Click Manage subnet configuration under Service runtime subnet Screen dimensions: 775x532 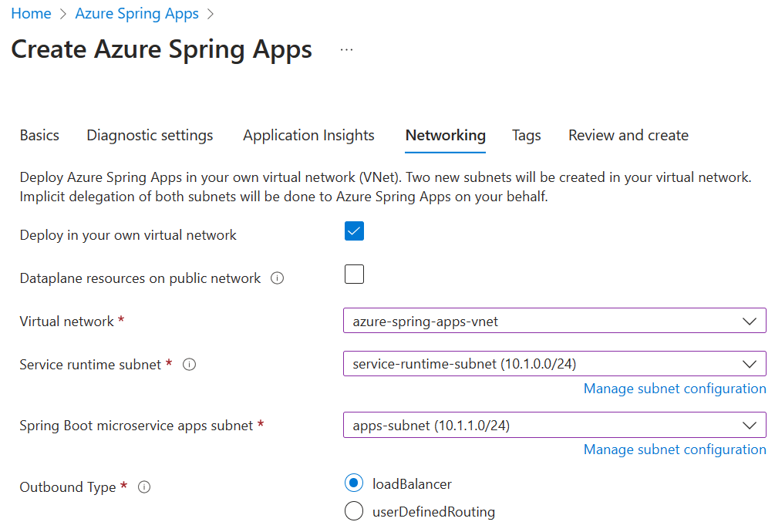pos(675,389)
